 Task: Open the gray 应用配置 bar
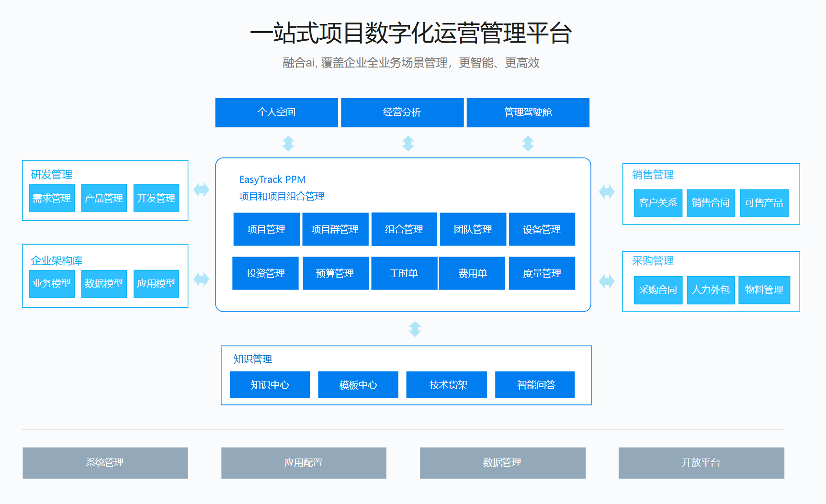[x=304, y=463]
